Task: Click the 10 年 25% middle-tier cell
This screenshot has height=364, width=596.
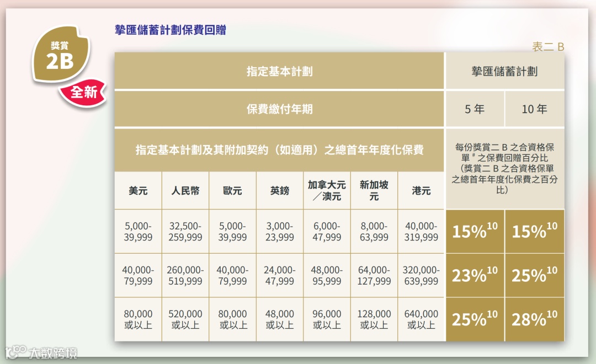Action: [535, 275]
